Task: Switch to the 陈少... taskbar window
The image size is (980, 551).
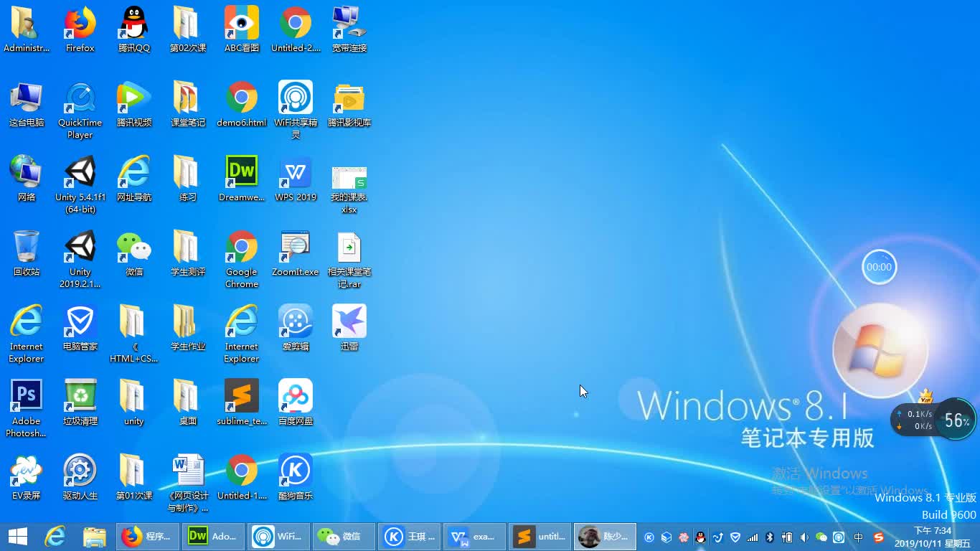Action: point(605,537)
